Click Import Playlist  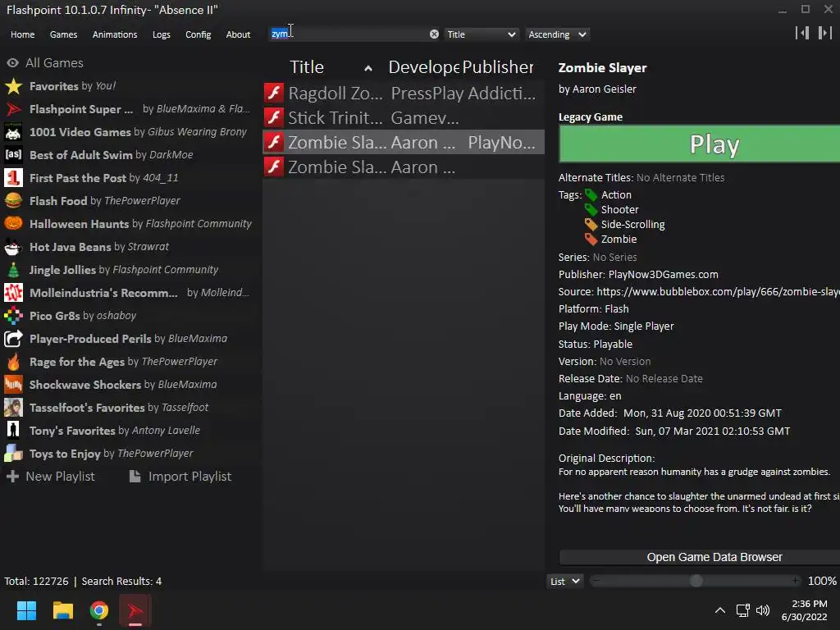click(180, 477)
